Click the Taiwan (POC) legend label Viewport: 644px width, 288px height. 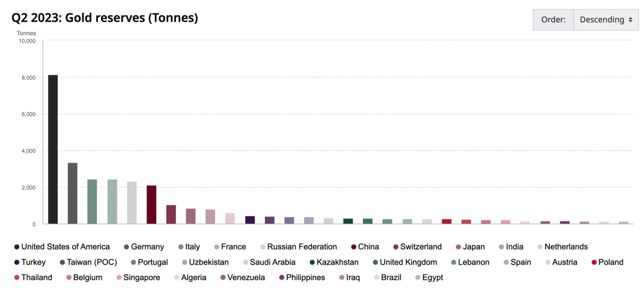93,262
